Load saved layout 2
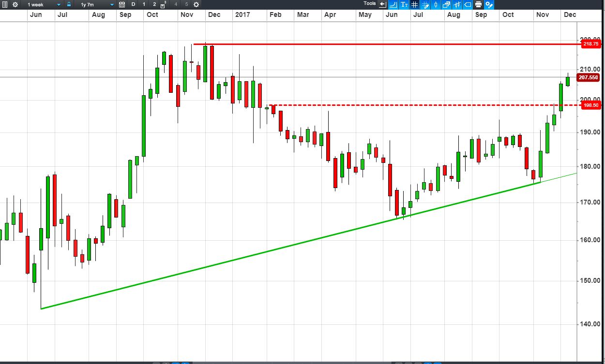The height and width of the screenshot is (364, 605). coord(154,4)
